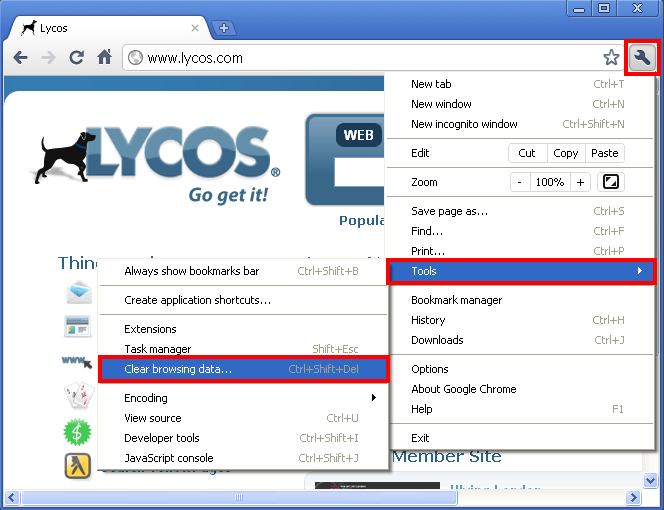Click the 100% zoom value
The height and width of the screenshot is (510, 664).
coord(550,182)
